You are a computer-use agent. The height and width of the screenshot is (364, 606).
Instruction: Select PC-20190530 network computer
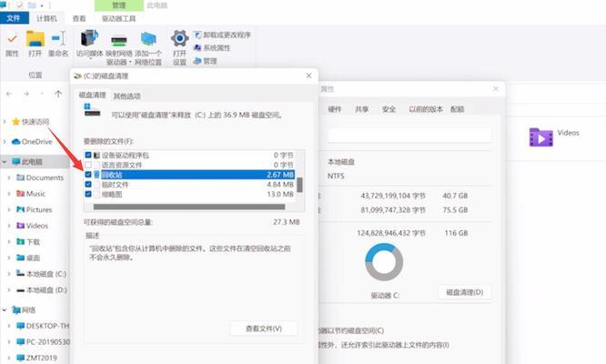point(44,342)
